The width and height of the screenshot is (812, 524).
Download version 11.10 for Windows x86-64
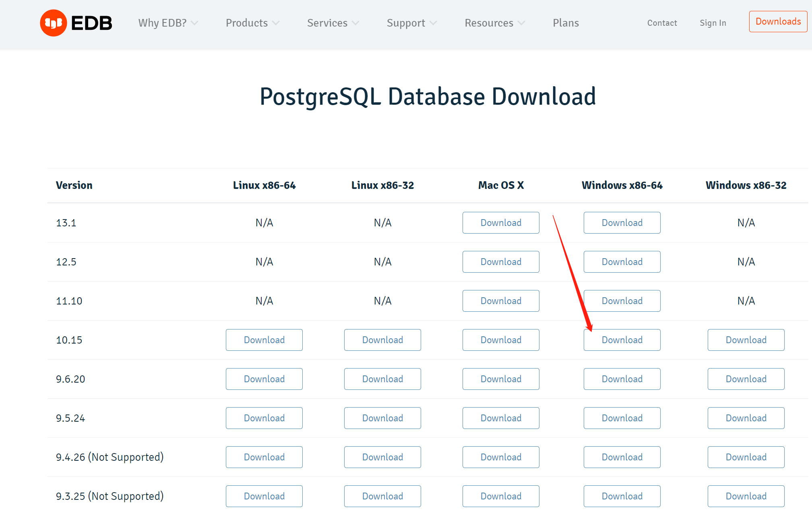pos(622,300)
